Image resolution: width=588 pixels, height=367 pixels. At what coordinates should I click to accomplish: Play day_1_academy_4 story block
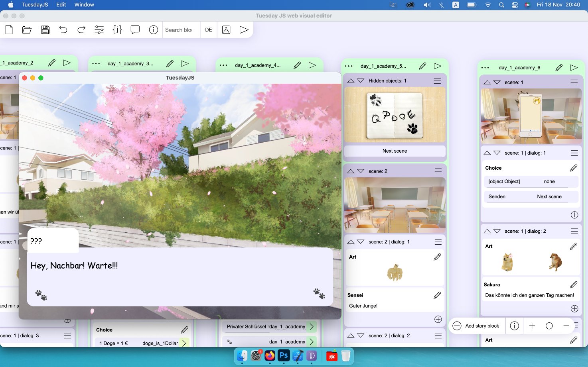312,65
